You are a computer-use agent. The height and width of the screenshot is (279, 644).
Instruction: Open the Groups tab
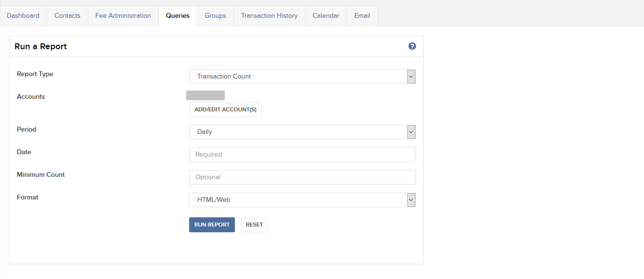click(215, 16)
